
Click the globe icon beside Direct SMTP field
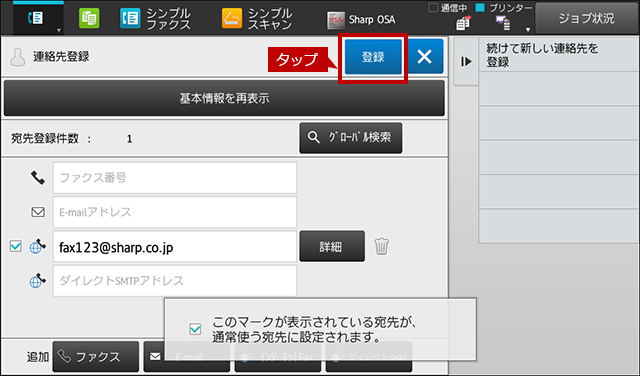pos(37,281)
